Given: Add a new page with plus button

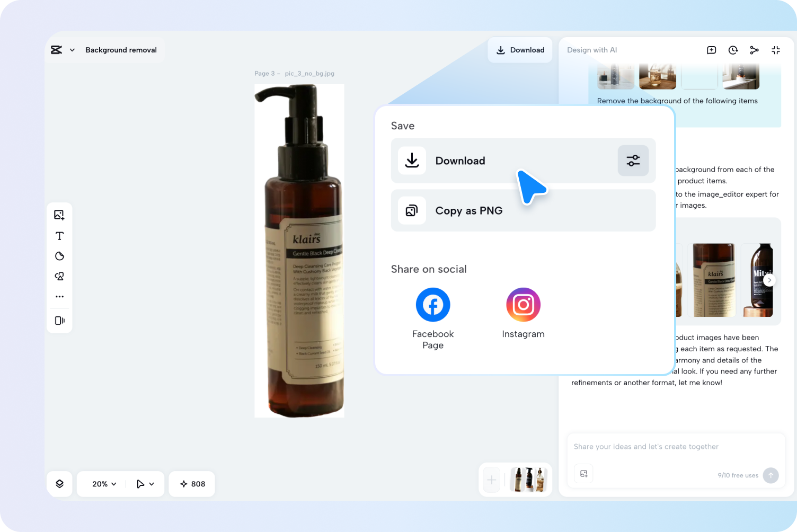Looking at the screenshot, I should pyautogui.click(x=492, y=480).
